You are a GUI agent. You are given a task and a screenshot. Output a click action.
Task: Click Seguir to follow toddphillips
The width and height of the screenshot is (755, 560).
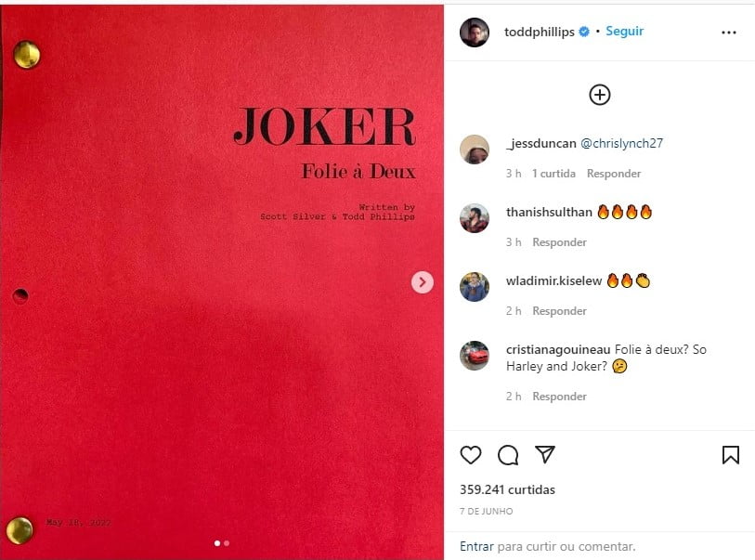pos(624,32)
